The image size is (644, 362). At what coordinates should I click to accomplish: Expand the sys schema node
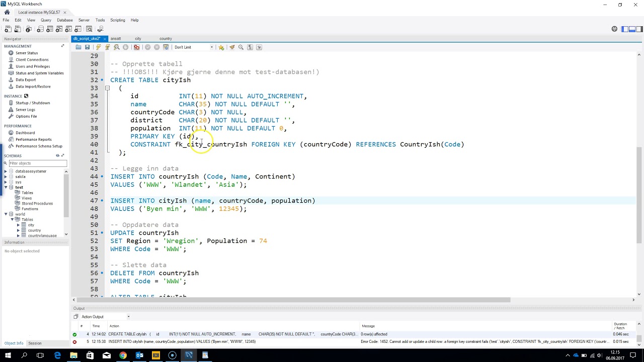[6, 182]
